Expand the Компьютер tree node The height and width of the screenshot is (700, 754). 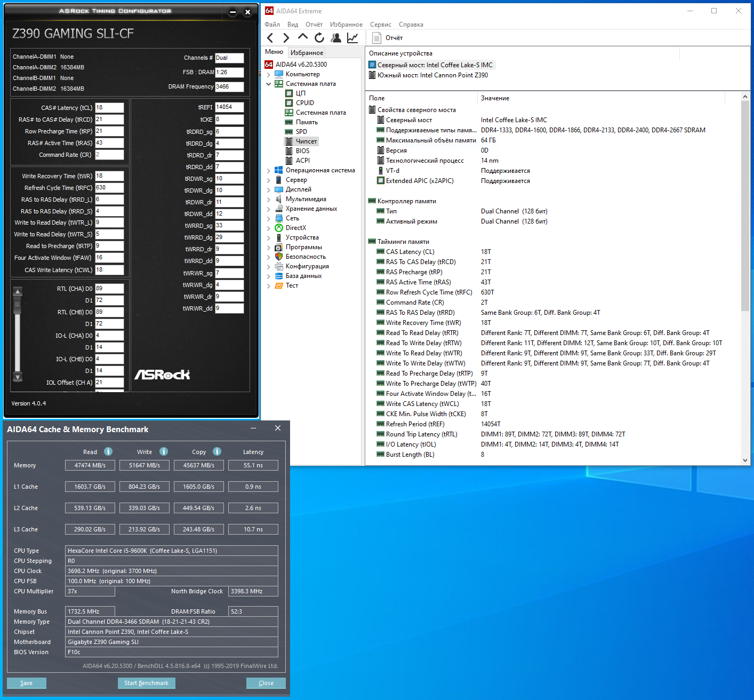pyautogui.click(x=268, y=74)
